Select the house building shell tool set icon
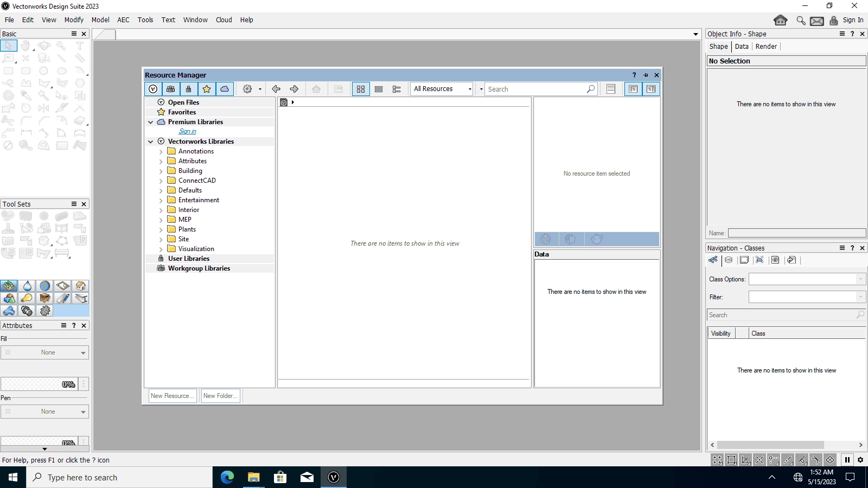 [80, 286]
